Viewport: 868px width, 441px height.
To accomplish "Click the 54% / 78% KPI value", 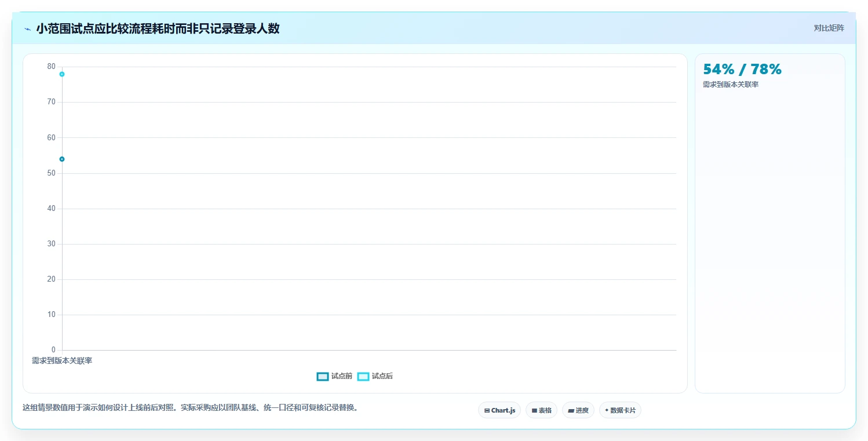I will pos(742,70).
